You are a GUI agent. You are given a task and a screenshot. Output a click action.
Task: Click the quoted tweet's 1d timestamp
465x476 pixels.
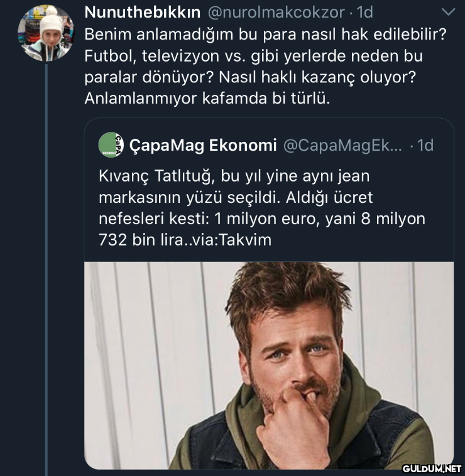(x=424, y=145)
